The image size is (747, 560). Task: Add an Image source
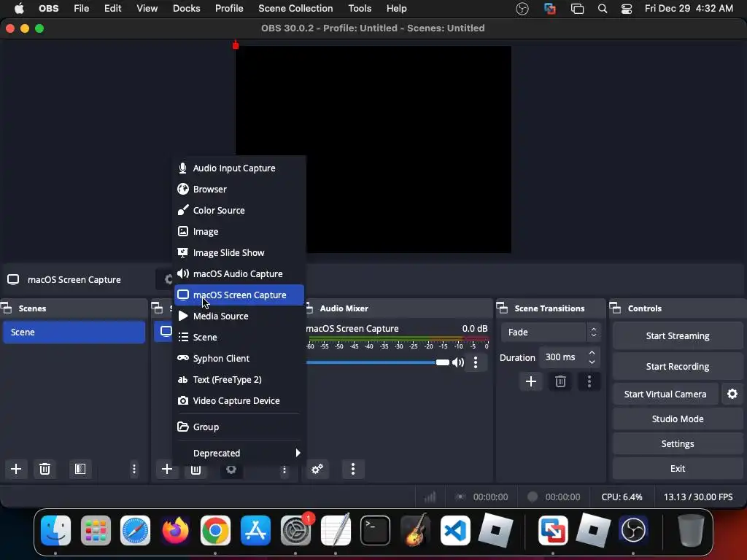pyautogui.click(x=239, y=231)
